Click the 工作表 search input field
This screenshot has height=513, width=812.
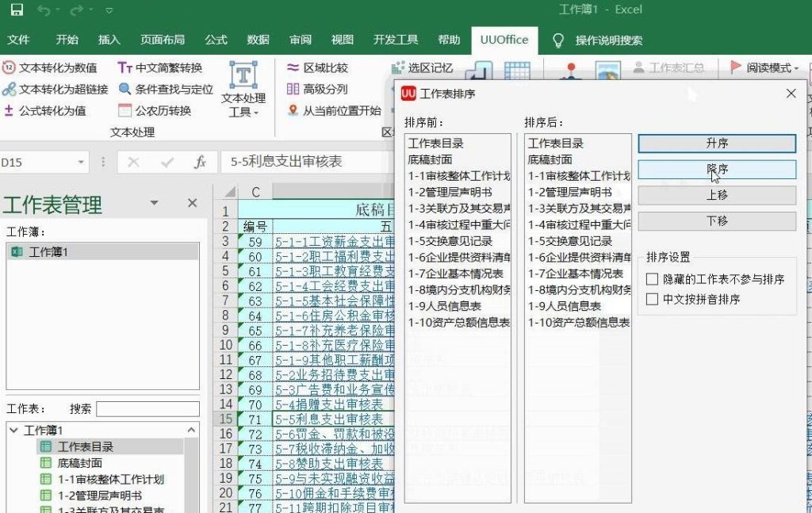(147, 409)
